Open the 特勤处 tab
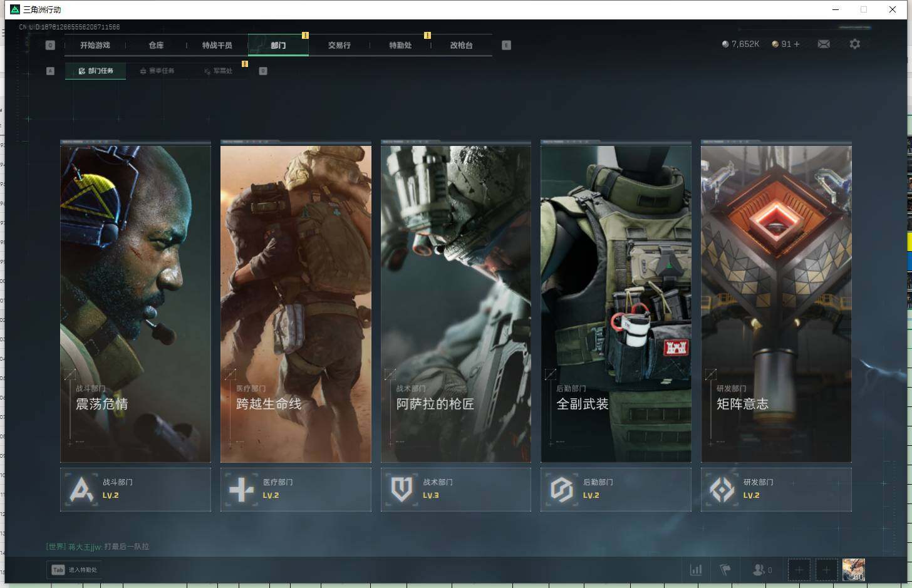 [400, 45]
